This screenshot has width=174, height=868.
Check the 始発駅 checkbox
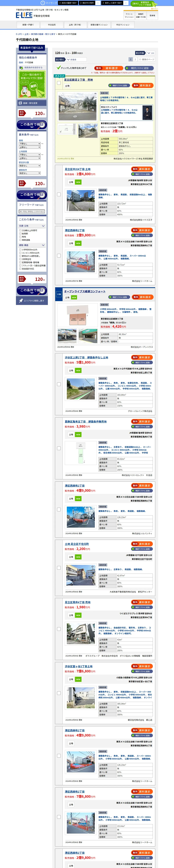pos(20,233)
